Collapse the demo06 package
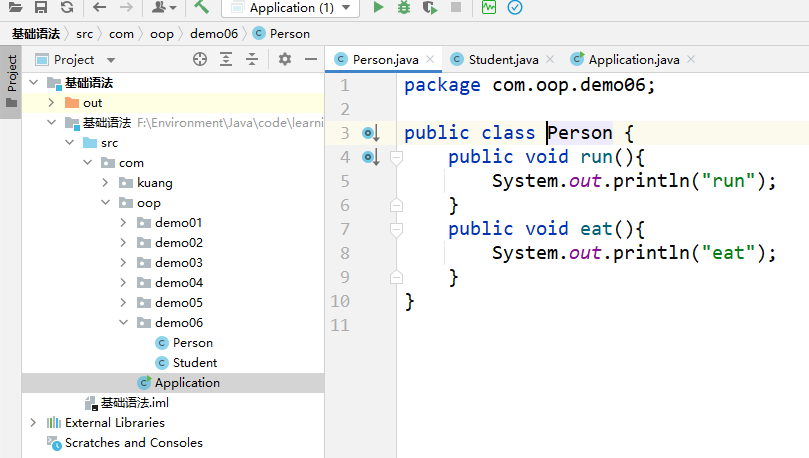The width and height of the screenshot is (809, 458). click(x=124, y=322)
